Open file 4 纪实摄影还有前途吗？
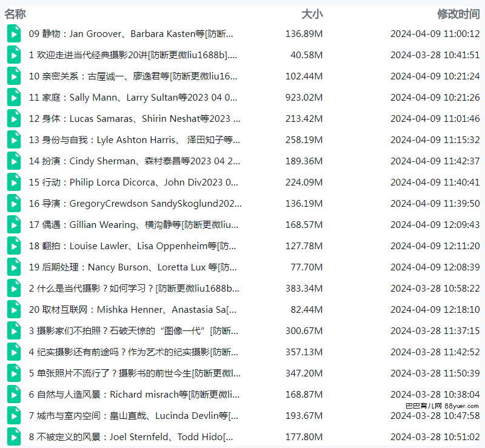This screenshot has width=485, height=448. click(133, 352)
